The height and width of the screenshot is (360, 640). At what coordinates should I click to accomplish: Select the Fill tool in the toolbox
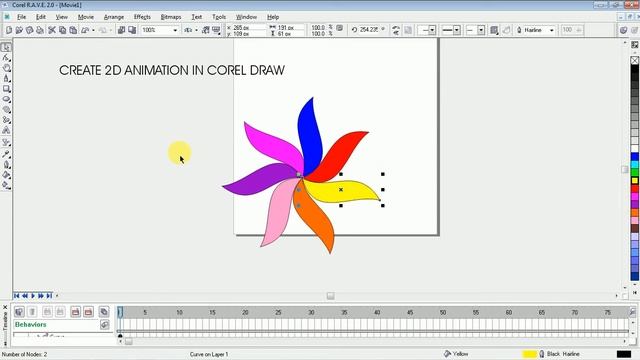pyautogui.click(x=6, y=175)
